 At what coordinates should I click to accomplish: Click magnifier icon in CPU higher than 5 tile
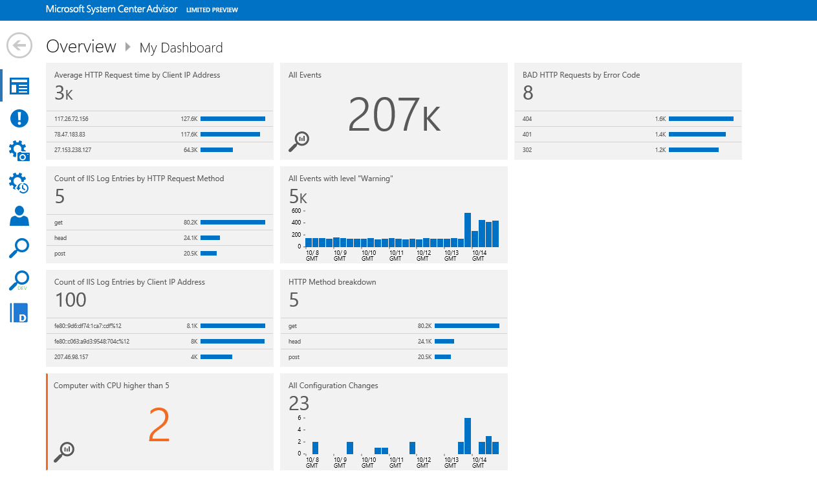(x=64, y=452)
